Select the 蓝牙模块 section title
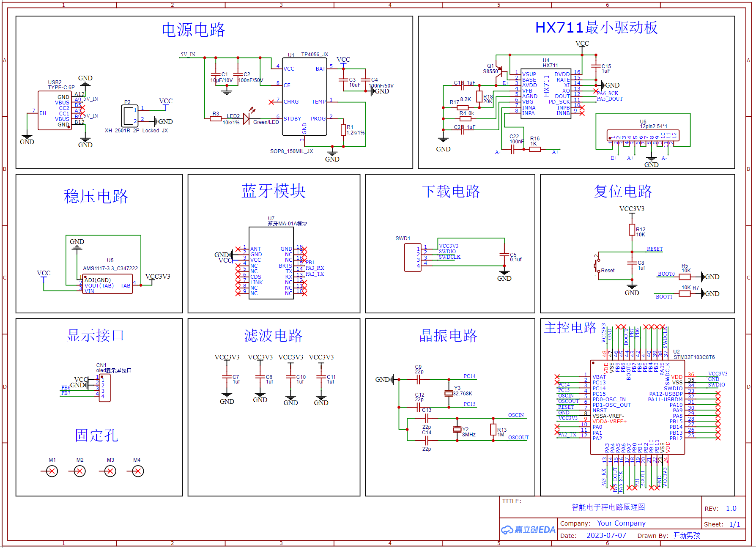The height and width of the screenshot is (548, 756). (274, 191)
